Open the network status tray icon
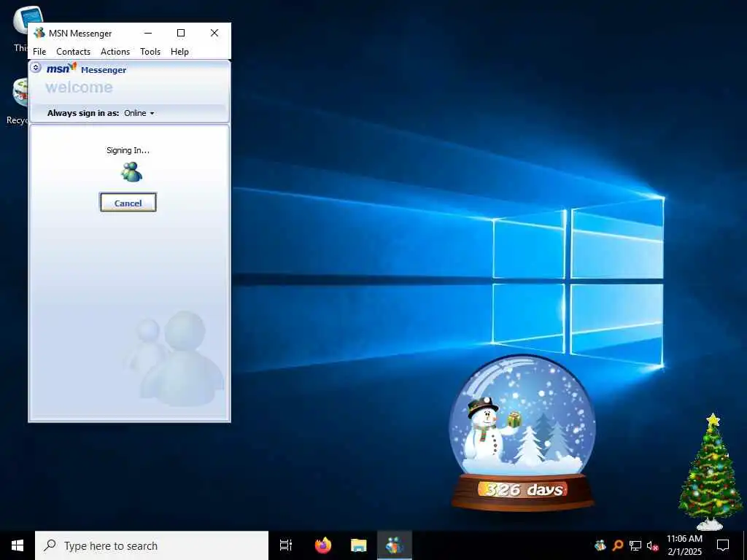This screenshot has height=560, width=747. coord(635,545)
